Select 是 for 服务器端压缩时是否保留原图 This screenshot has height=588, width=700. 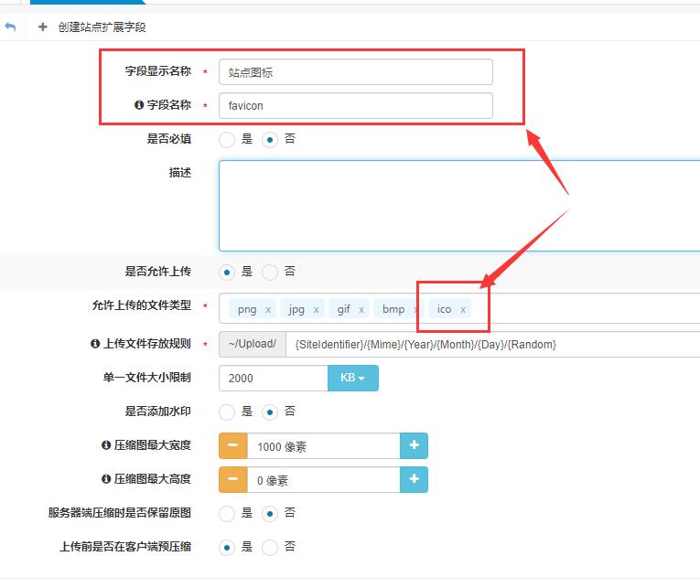[227, 514]
